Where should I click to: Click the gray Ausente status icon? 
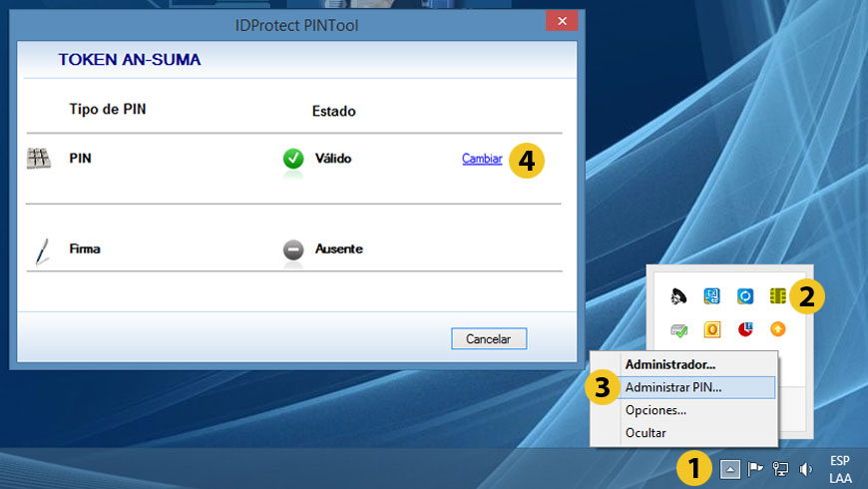[x=293, y=249]
